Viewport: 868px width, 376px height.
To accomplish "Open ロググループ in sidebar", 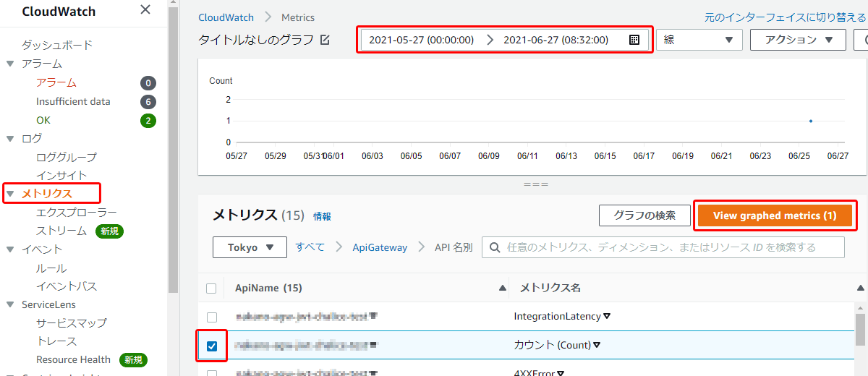I will (x=67, y=157).
